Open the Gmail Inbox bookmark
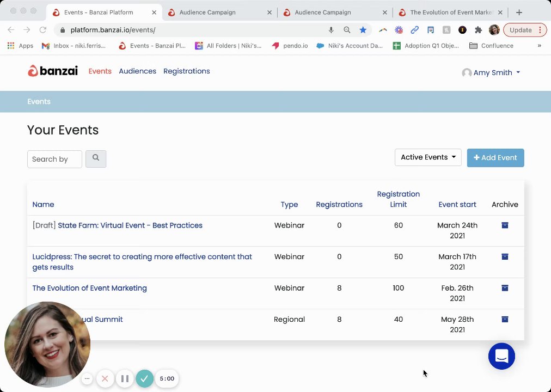The width and height of the screenshot is (551, 392). pos(74,46)
